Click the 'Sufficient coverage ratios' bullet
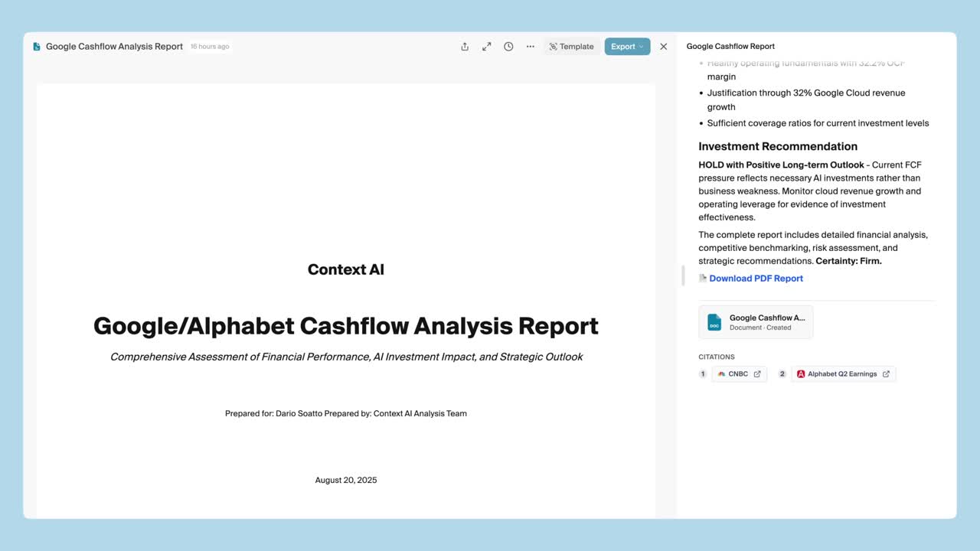 (x=818, y=123)
